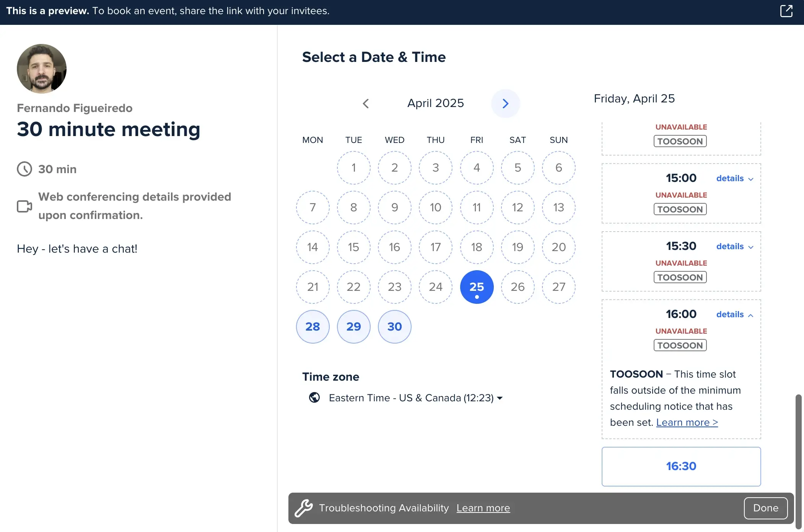Viewport: 804px width, 532px height.
Task: Select April 30 on calendar
Action: [x=394, y=327]
